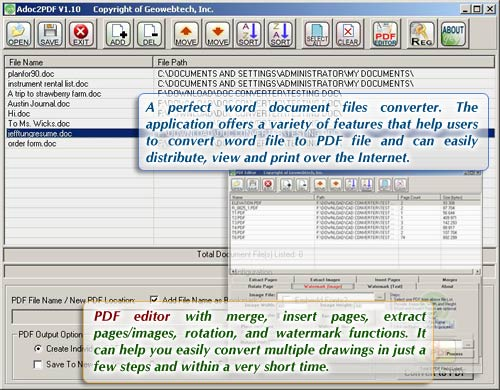Open the green ABOUT icon
Image resolution: width=500 pixels, height=390 pixels.
pos(453,34)
